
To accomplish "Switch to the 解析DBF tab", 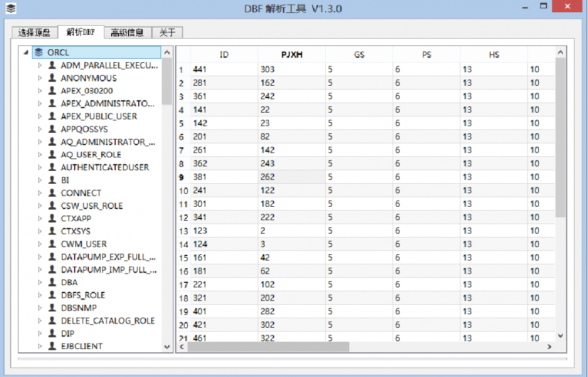I will [x=81, y=32].
